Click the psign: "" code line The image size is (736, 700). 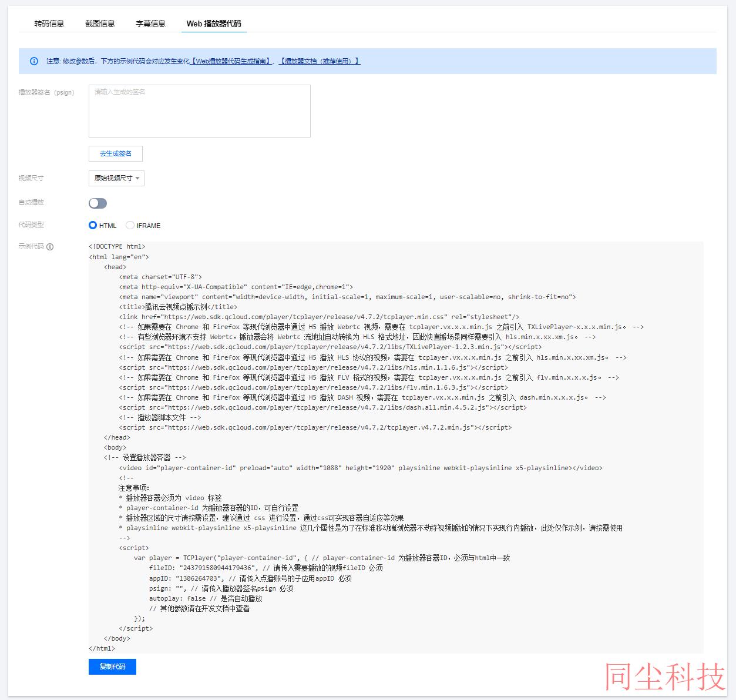pyautogui.click(x=221, y=588)
